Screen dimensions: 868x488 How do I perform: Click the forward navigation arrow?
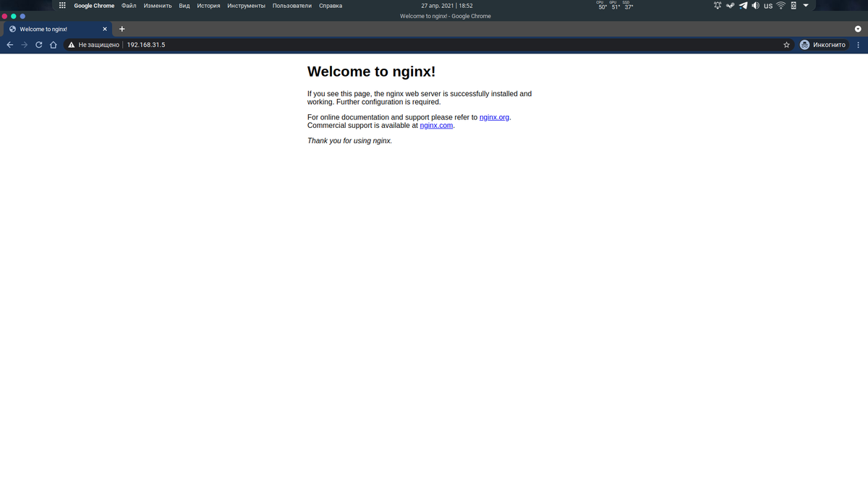click(24, 44)
